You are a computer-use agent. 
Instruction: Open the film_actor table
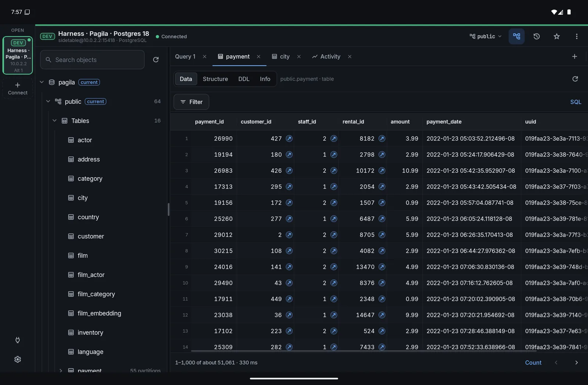(x=91, y=275)
